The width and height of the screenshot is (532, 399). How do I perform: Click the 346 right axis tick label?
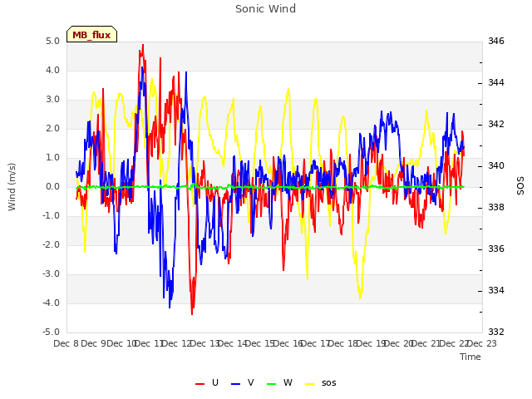(496, 42)
